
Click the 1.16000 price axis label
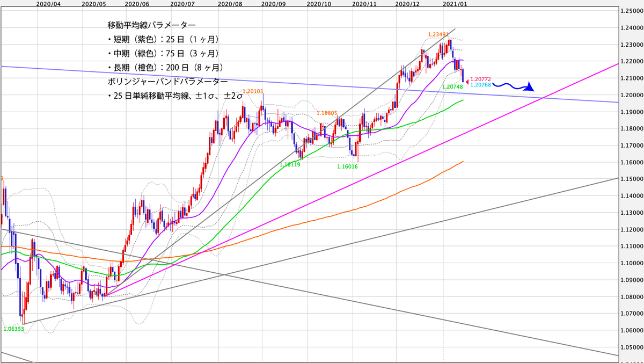(x=631, y=162)
